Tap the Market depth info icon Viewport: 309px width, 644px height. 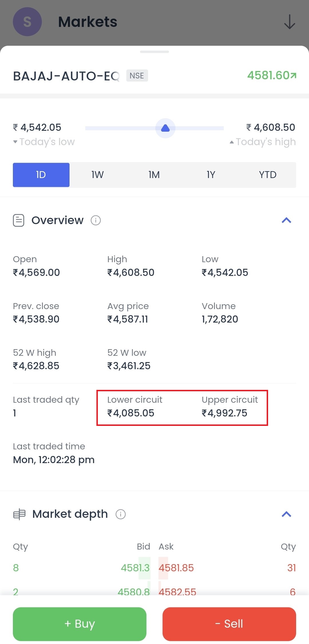tap(120, 514)
